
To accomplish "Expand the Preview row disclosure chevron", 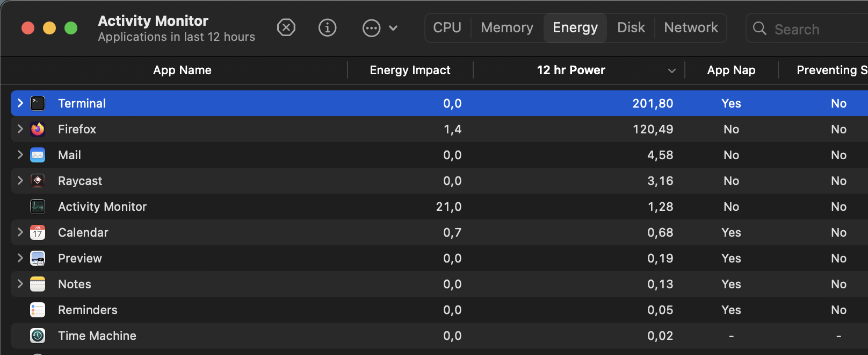I will [20, 258].
